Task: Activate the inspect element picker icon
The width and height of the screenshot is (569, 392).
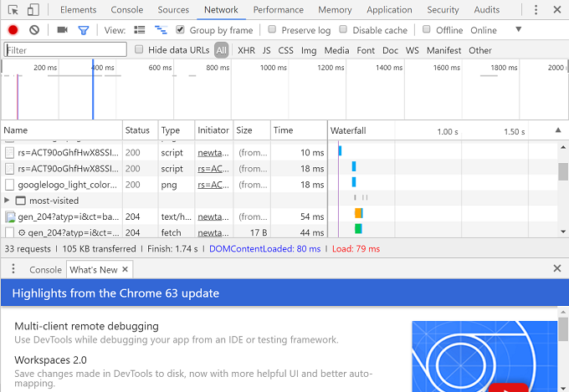Action: click(x=13, y=10)
